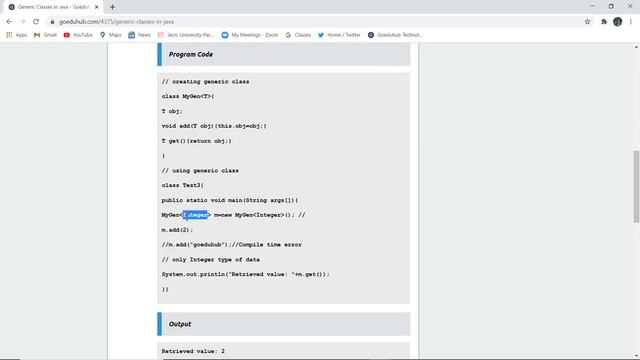Open the News bookmark
Screen dimensions: 640x360
tap(139, 35)
